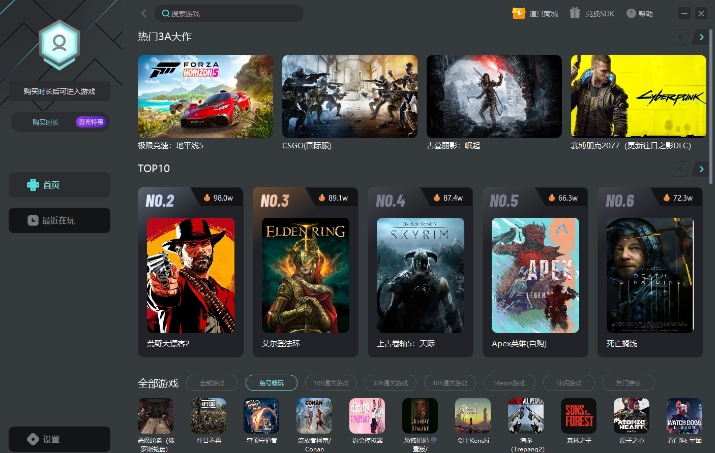Open the second game icon with soldiers
This screenshot has width=715, height=453.
pos(208,416)
